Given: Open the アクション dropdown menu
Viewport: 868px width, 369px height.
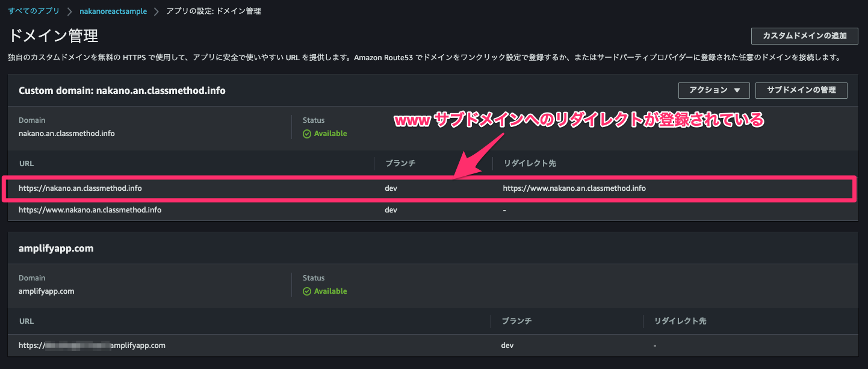Looking at the screenshot, I should click(x=714, y=90).
